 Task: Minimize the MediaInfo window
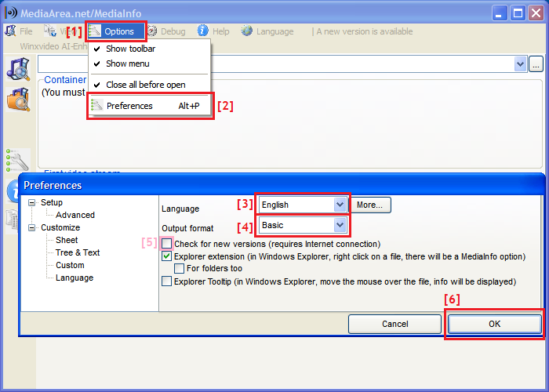pyautogui.click(x=500, y=13)
